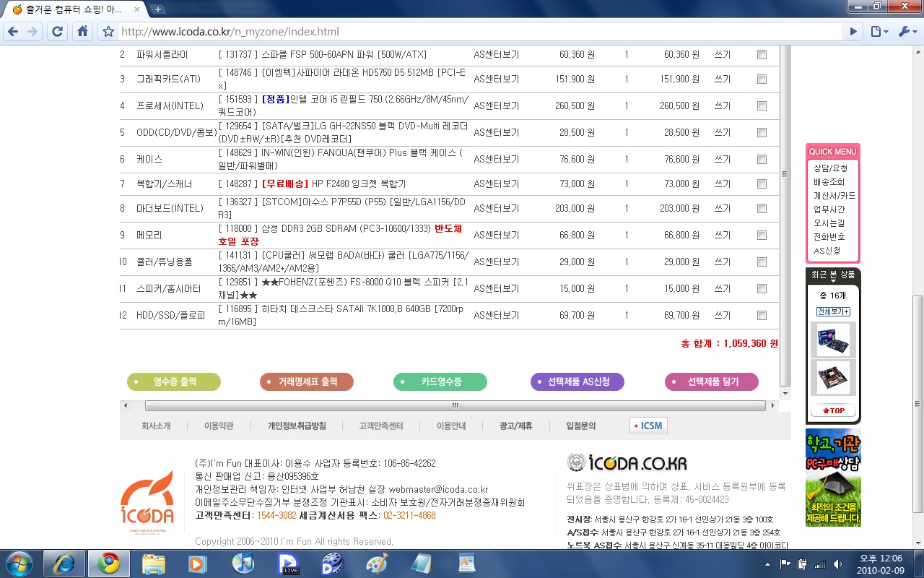Click the browser Back arrow
Image resolution: width=924 pixels, height=578 pixels.
(12, 32)
